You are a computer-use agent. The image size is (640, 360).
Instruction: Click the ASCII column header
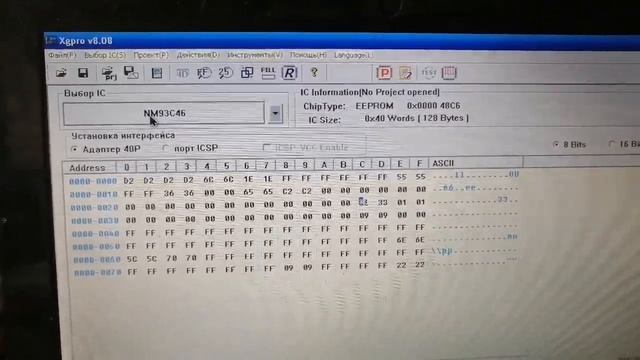[x=443, y=163]
